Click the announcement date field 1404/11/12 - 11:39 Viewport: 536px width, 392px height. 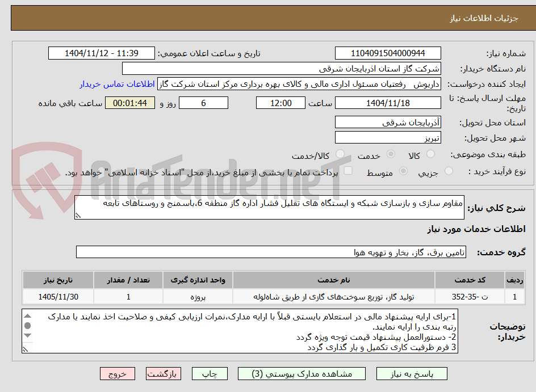coord(102,53)
